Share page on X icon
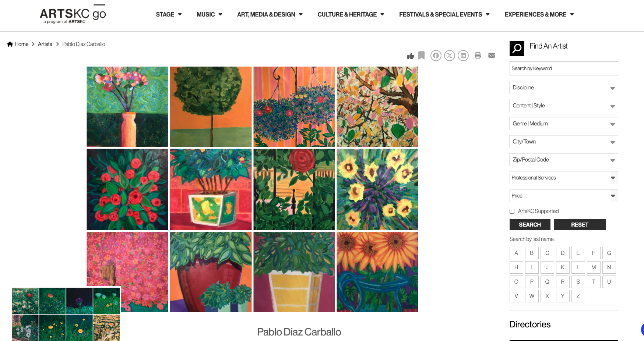 coord(450,56)
